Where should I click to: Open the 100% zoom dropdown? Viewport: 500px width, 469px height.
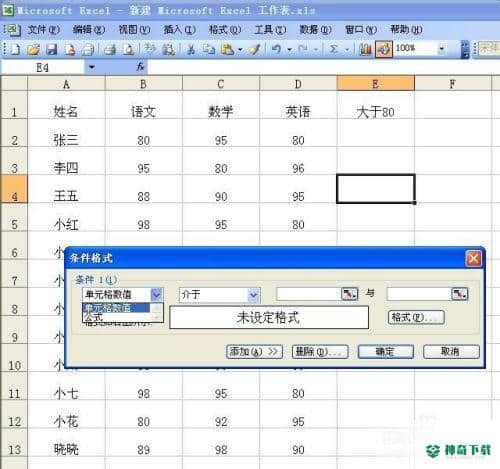(x=442, y=49)
